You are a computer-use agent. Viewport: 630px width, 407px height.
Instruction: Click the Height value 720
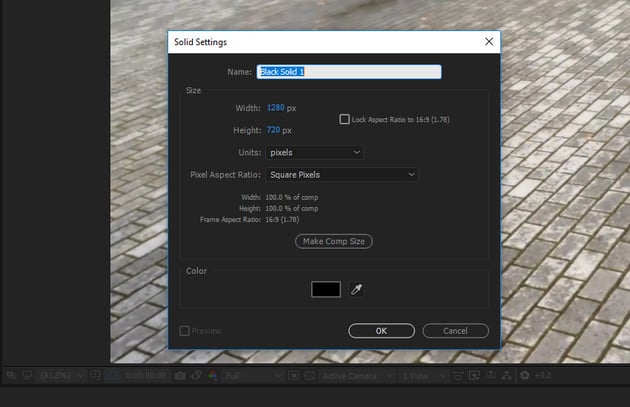tap(273, 130)
